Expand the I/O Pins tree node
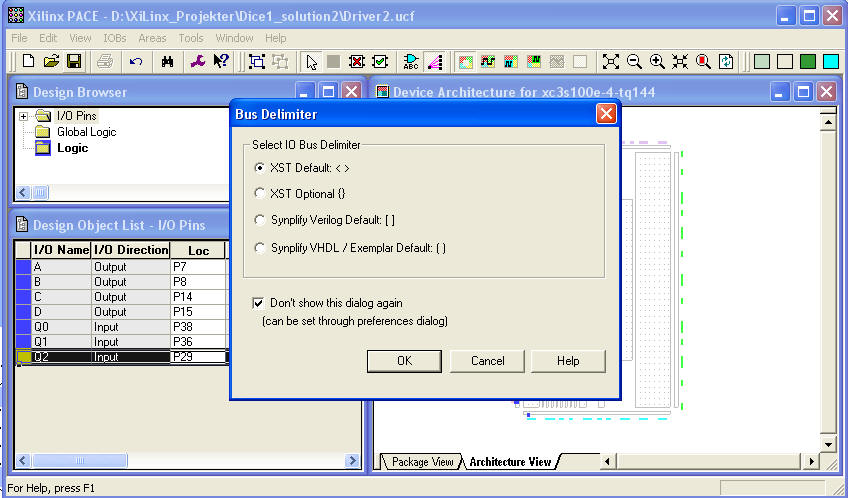The width and height of the screenshot is (848, 498). tap(23, 116)
